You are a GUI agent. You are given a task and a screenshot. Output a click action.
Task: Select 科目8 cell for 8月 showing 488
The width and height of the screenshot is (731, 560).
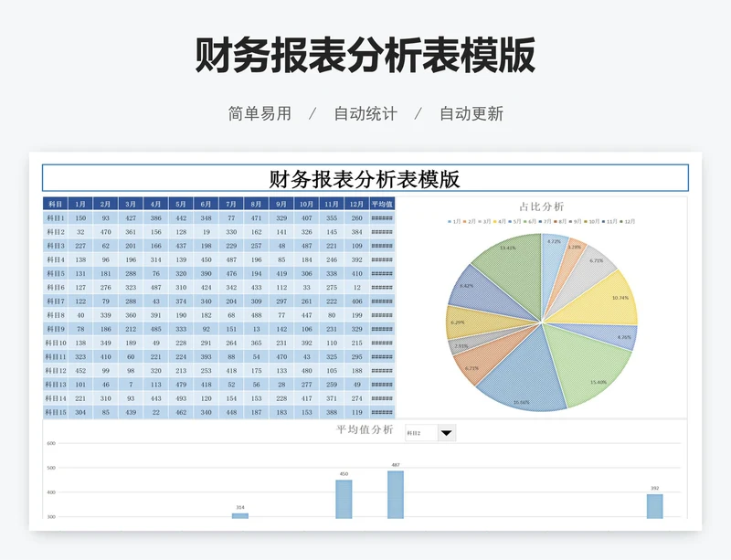[x=257, y=315]
